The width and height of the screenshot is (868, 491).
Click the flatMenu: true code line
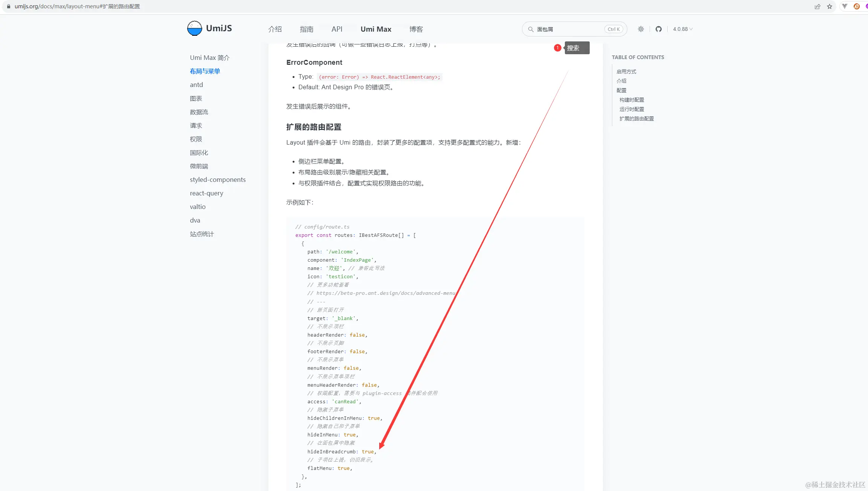tap(330, 468)
